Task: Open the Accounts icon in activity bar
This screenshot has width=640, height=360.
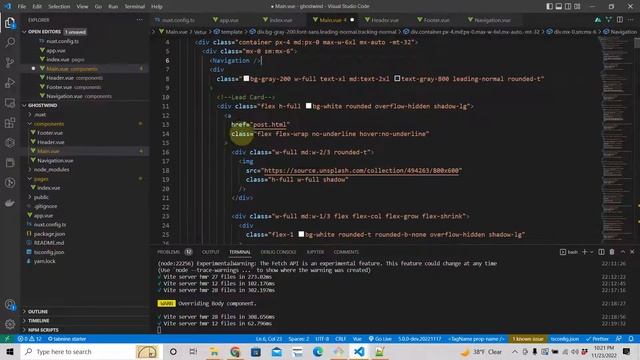Action: pos(10,304)
